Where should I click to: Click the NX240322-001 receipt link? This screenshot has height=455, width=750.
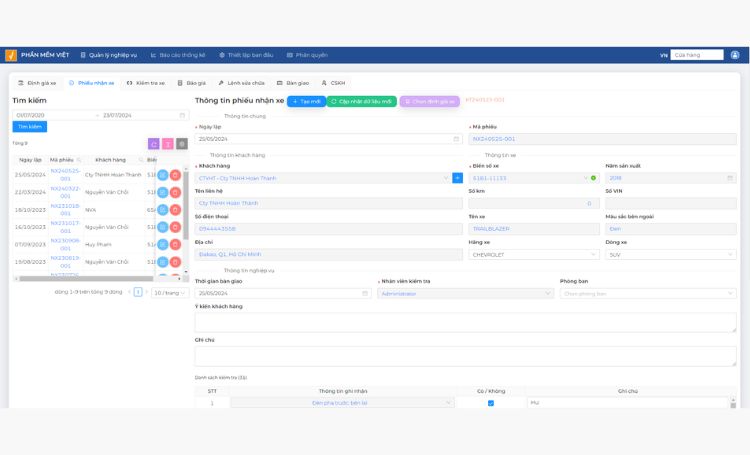(65, 192)
